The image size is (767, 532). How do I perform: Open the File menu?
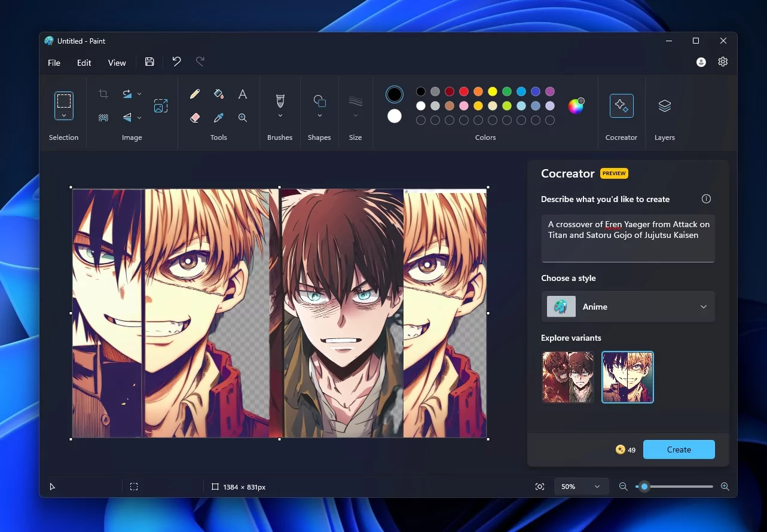[x=54, y=63]
